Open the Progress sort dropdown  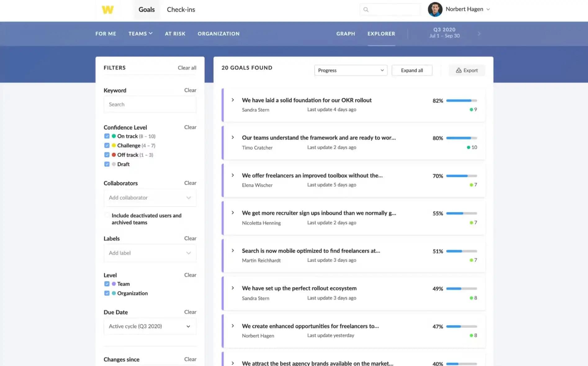point(351,70)
